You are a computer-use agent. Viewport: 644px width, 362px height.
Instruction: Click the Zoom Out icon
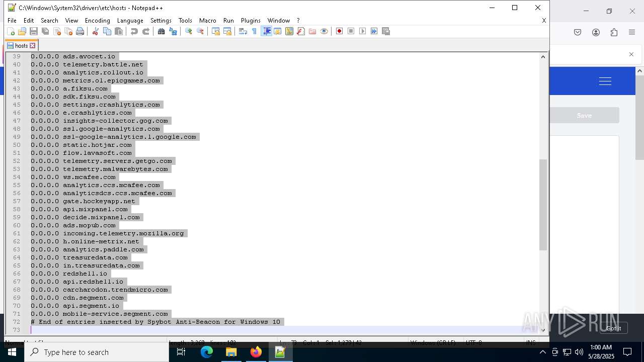click(x=200, y=31)
